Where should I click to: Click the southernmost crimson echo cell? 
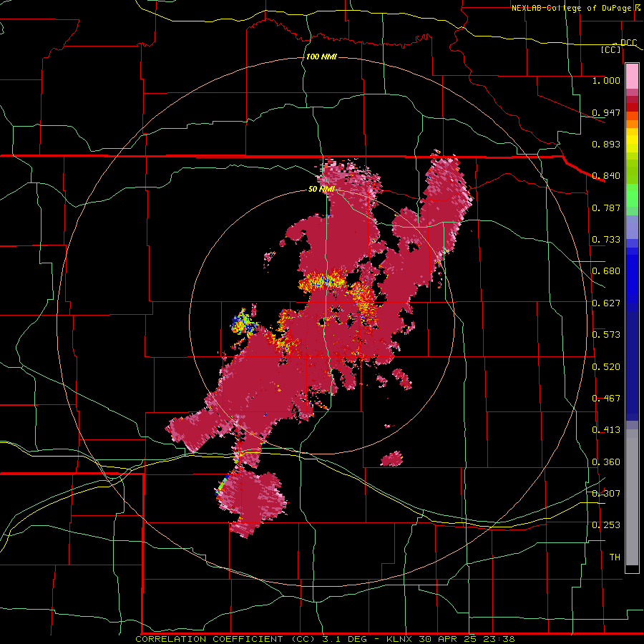[251, 504]
